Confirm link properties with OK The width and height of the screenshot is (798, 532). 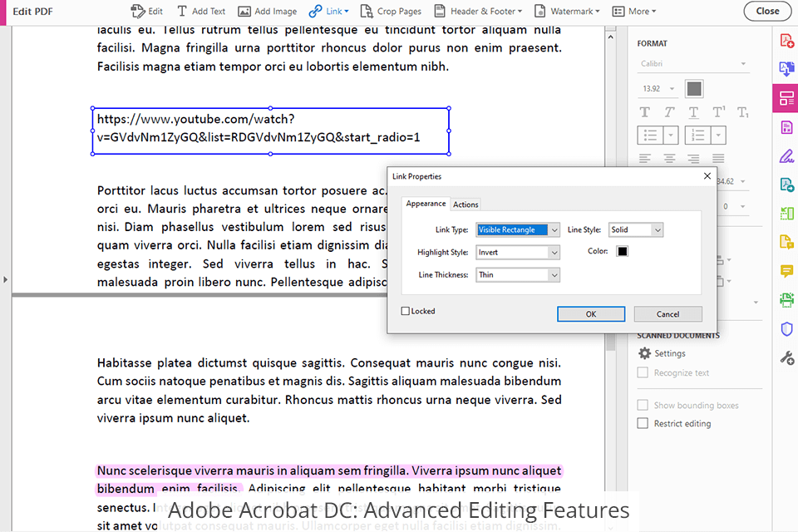591,314
